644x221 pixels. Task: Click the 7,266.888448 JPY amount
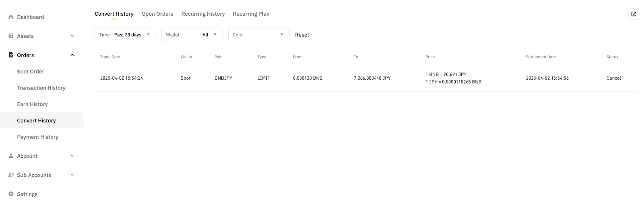(x=372, y=78)
